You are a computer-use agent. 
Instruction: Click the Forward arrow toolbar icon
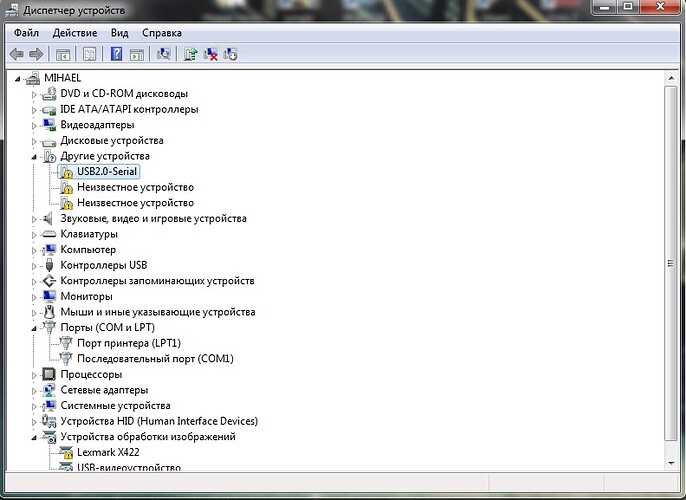[36, 54]
